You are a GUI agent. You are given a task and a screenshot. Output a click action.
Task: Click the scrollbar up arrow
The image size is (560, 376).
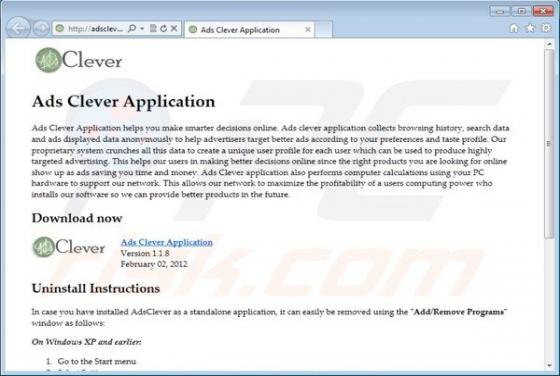tap(549, 44)
